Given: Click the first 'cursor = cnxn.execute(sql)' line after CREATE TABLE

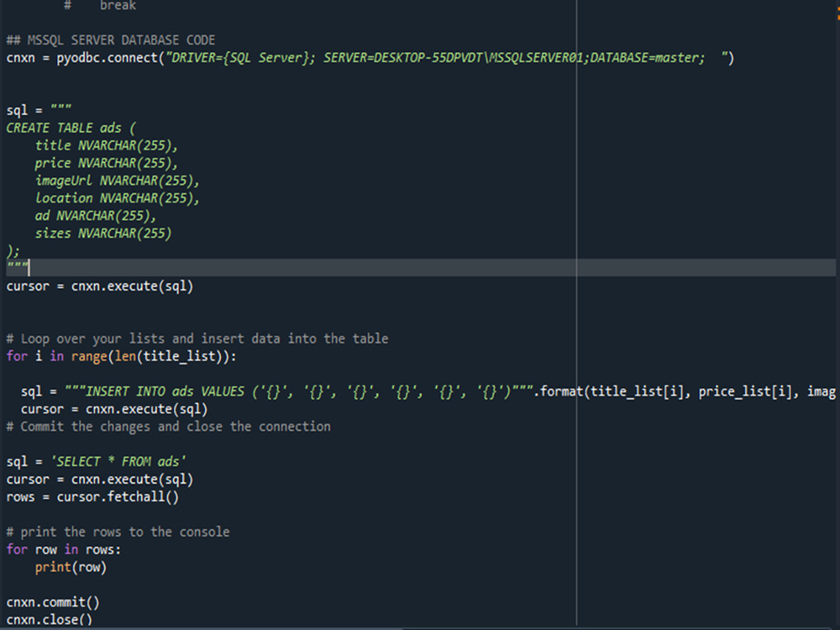Looking at the screenshot, I should pyautogui.click(x=100, y=286).
